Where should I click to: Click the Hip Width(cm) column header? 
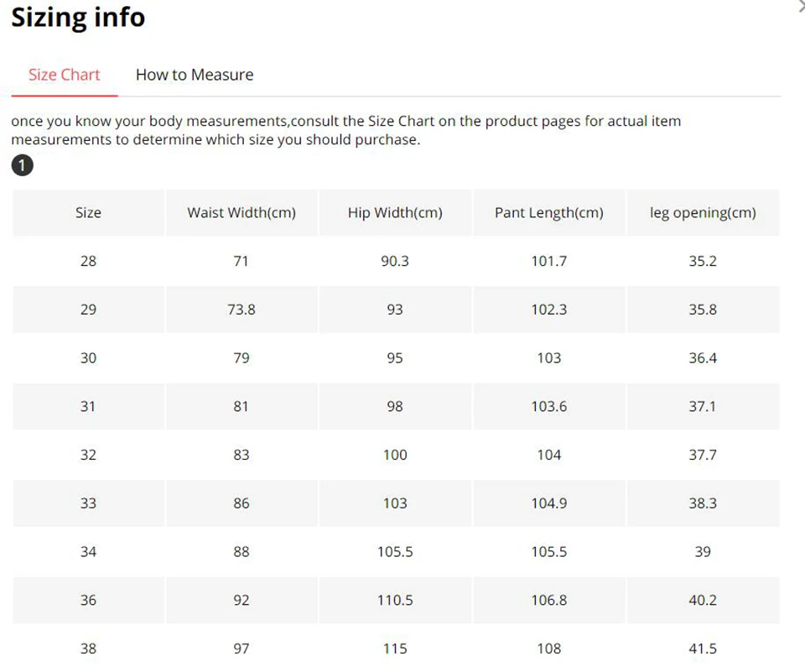(395, 213)
